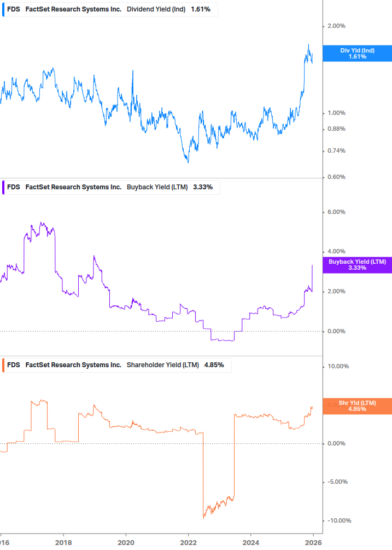
Task: Click the 4.85% value in the Shareholder Yield legend
Action: pos(214,365)
